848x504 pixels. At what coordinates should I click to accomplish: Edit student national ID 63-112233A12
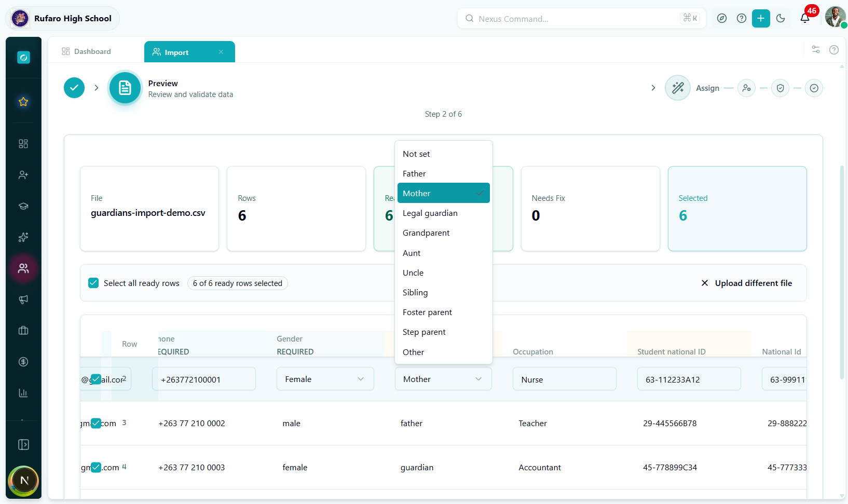click(x=689, y=379)
